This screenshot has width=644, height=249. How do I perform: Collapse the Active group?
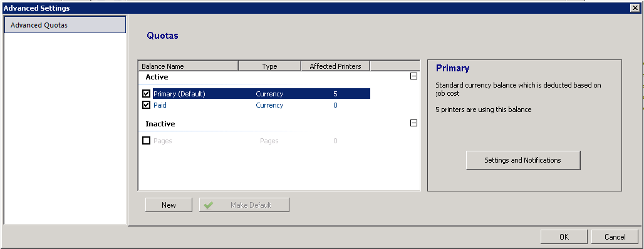(x=414, y=76)
